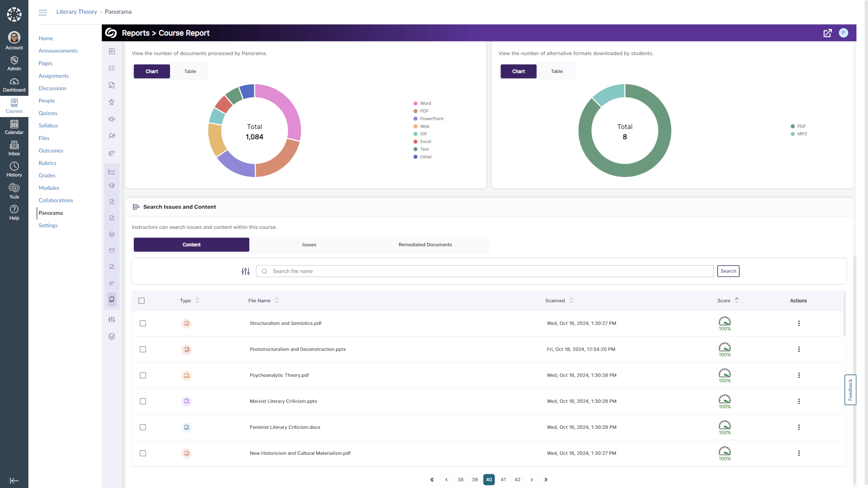Screen dimensions: 868x488
Task: Go to page 41
Action: point(503,480)
